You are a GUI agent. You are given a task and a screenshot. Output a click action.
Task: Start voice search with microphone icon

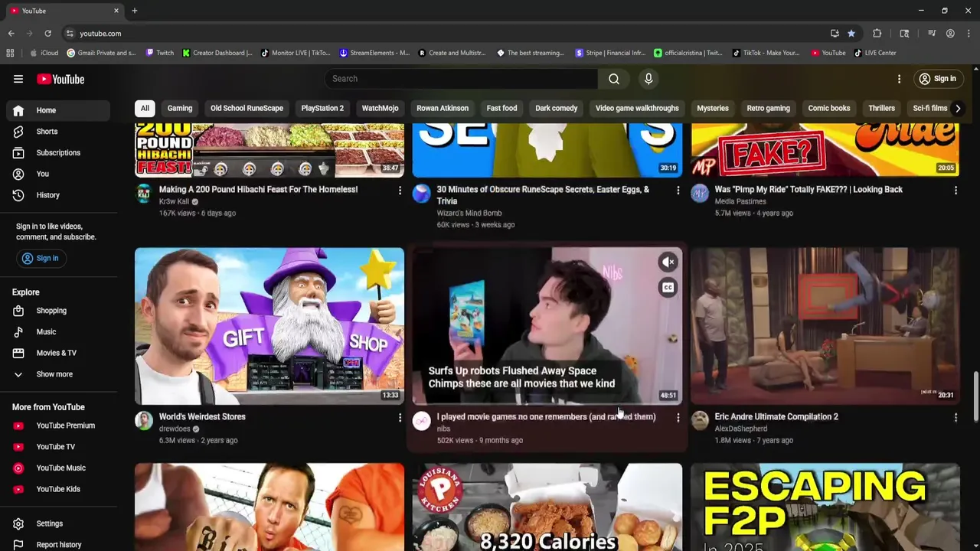pos(648,79)
